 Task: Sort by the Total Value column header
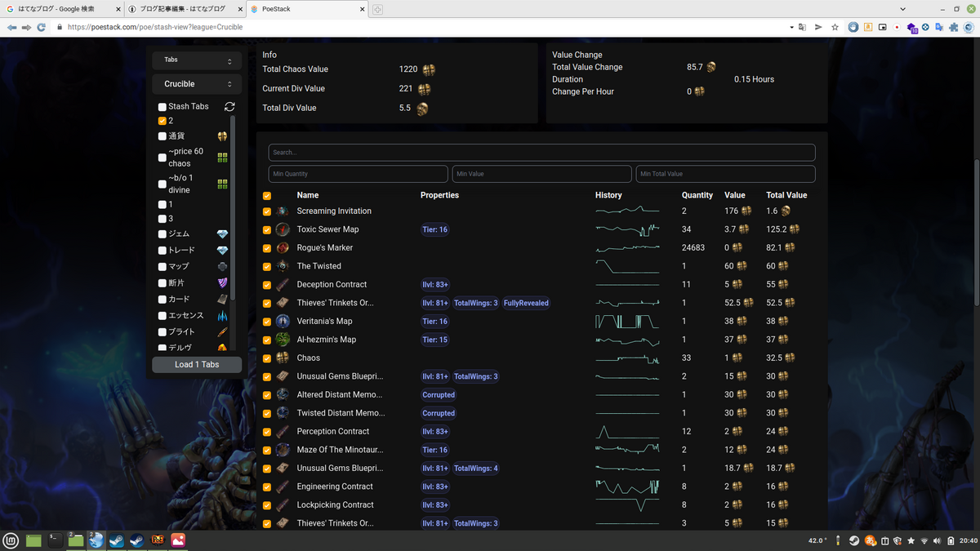click(786, 195)
